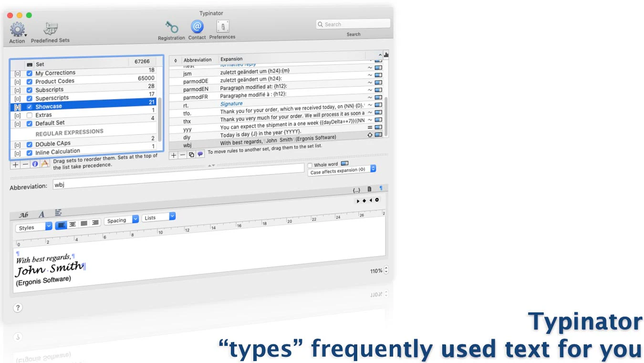
Task: Click the sort arrow at the rule list's right
Action: (381, 55)
